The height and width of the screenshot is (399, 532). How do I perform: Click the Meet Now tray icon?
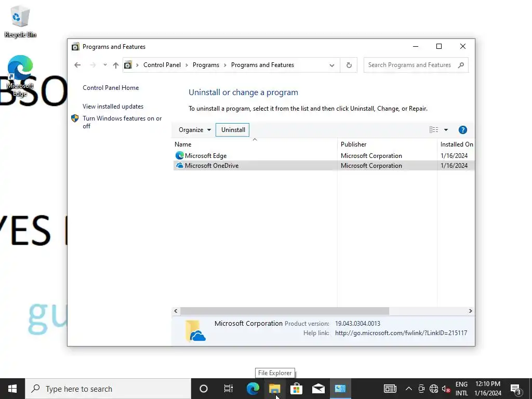coord(421,389)
